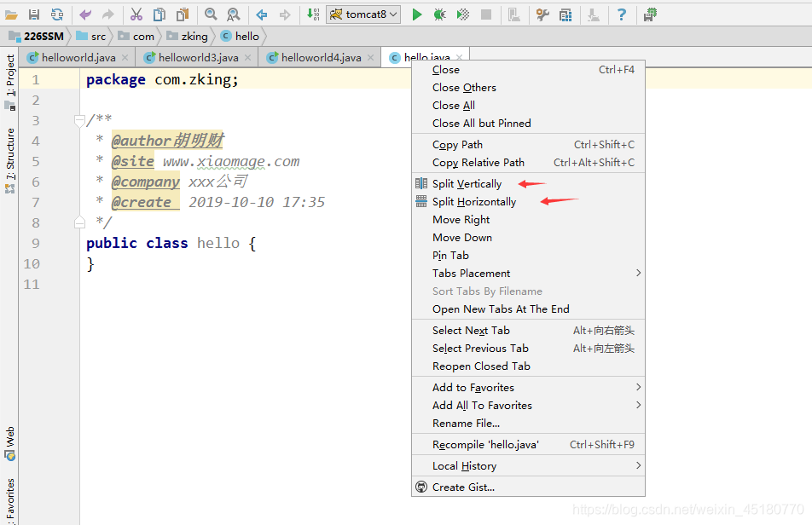Click the com breadcrumb folder
812x525 pixels.
coord(136,36)
